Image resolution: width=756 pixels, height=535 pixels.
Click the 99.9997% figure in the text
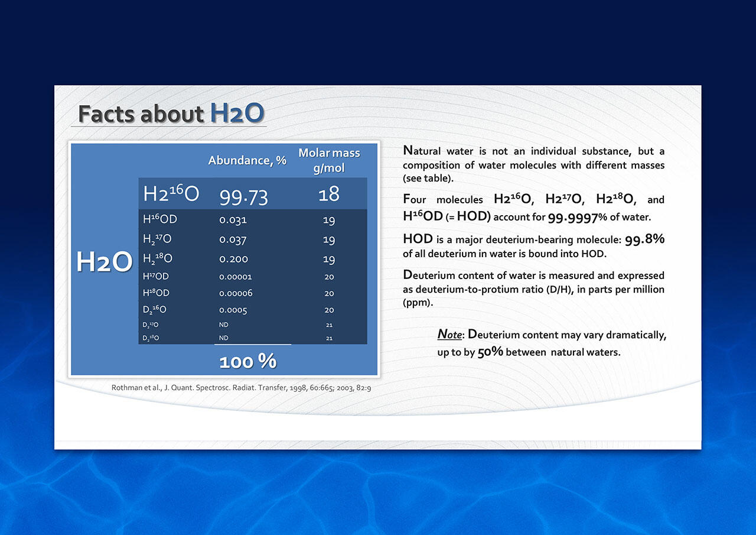[x=577, y=217]
